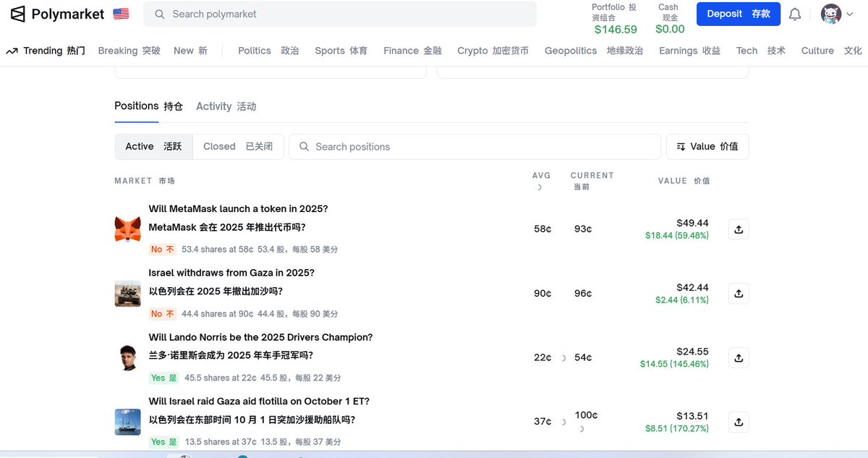Click '44.4 shares at 90¢' text
The width and height of the screenshot is (868, 458).
click(x=217, y=314)
